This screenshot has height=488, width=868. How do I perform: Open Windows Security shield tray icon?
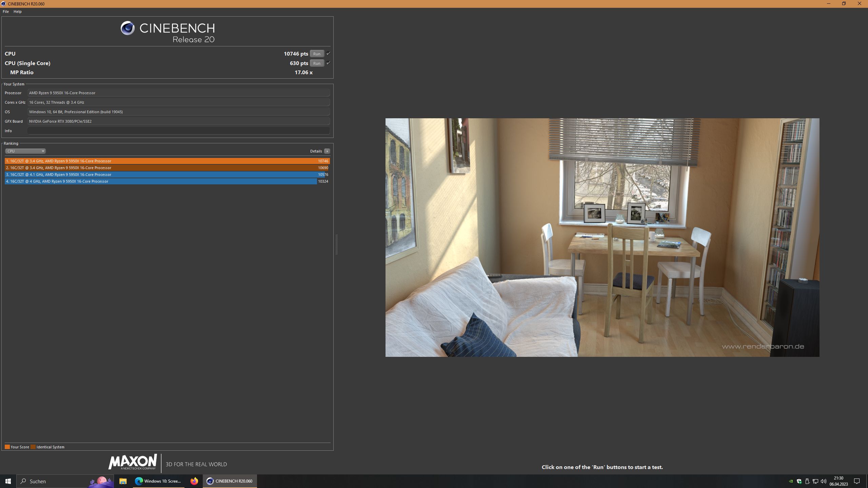pyautogui.click(x=799, y=481)
